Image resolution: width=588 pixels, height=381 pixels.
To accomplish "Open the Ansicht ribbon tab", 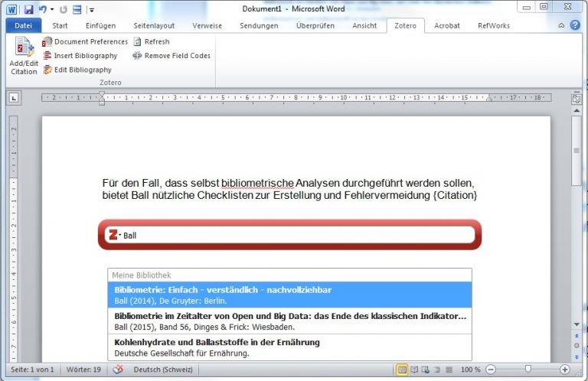I will [x=364, y=25].
